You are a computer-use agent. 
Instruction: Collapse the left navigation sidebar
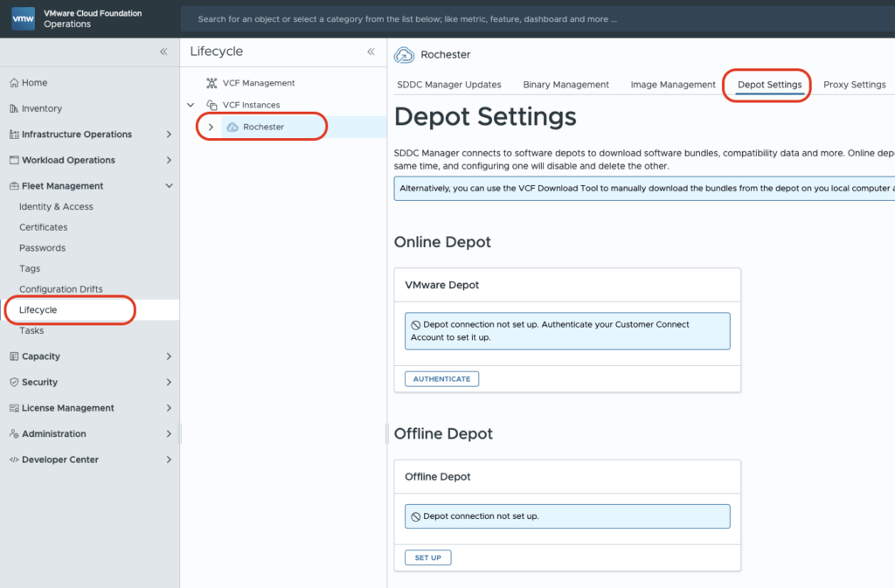point(163,52)
